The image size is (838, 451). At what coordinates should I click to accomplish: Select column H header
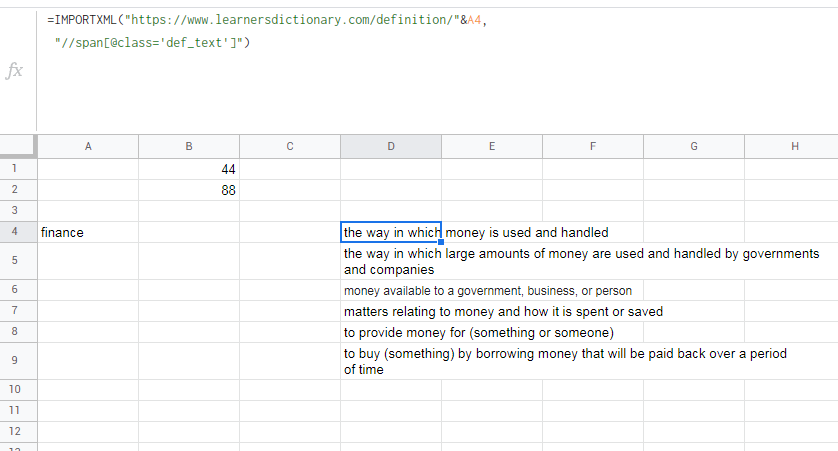(x=792, y=146)
